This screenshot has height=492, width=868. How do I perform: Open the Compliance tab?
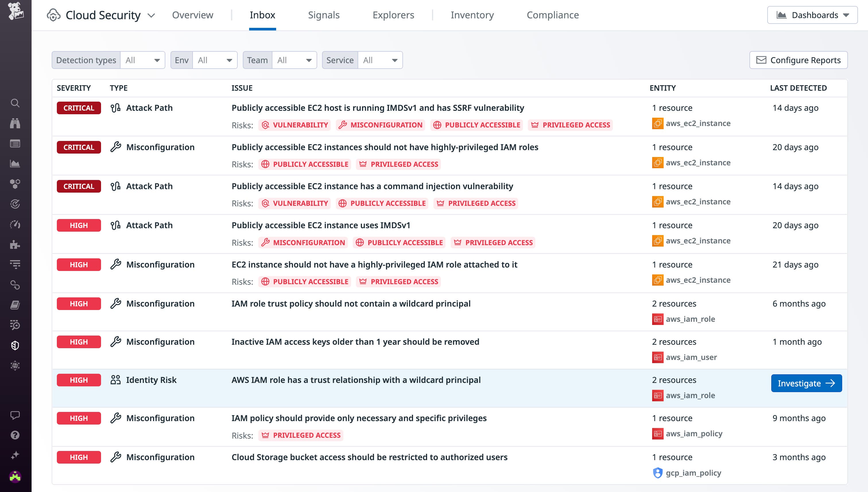click(553, 15)
